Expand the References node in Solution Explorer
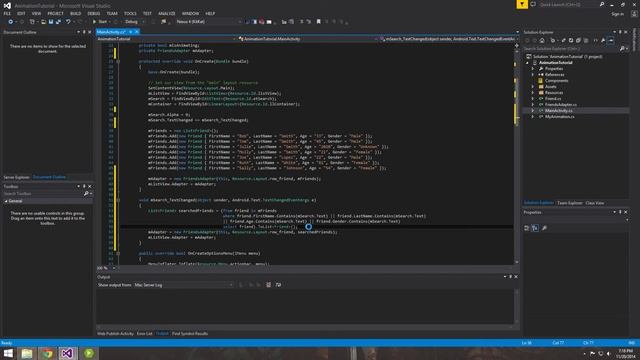Image resolution: width=640 pixels, height=360 pixels. pos(533,75)
